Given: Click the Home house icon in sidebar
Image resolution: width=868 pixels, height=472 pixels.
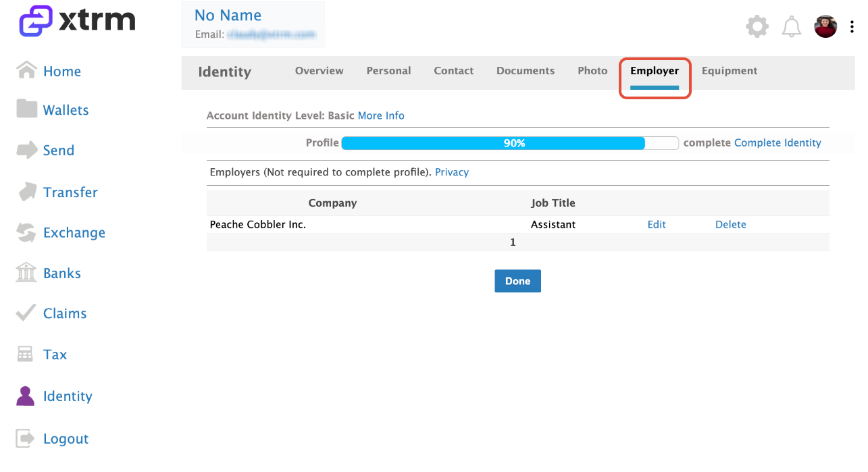Looking at the screenshot, I should point(26,70).
